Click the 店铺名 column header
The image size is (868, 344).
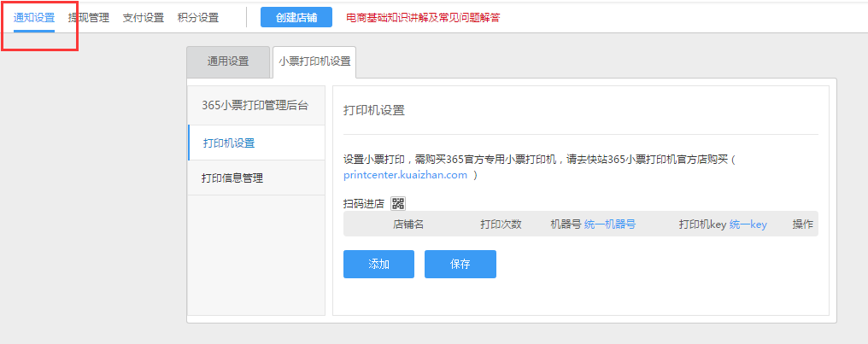click(408, 224)
